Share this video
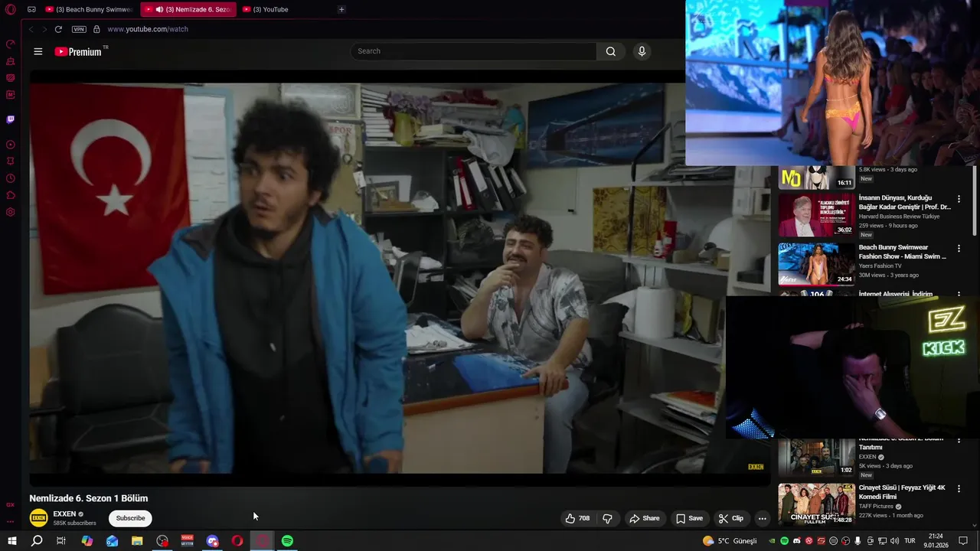The width and height of the screenshot is (980, 551). pos(644,518)
